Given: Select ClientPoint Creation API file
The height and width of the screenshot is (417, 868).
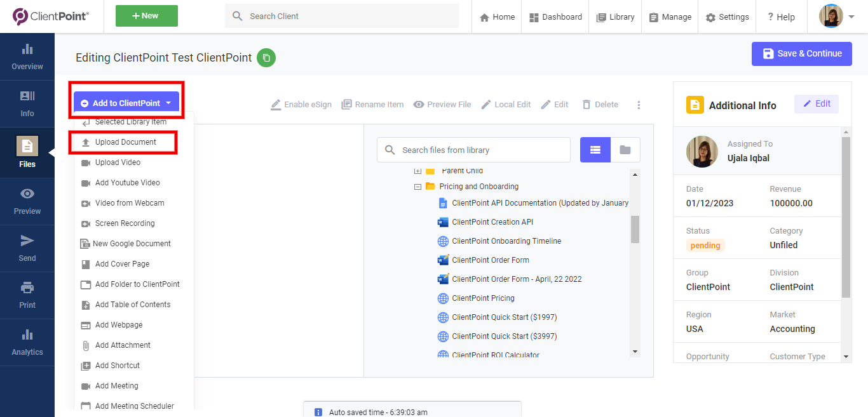Looking at the screenshot, I should (x=485, y=222).
